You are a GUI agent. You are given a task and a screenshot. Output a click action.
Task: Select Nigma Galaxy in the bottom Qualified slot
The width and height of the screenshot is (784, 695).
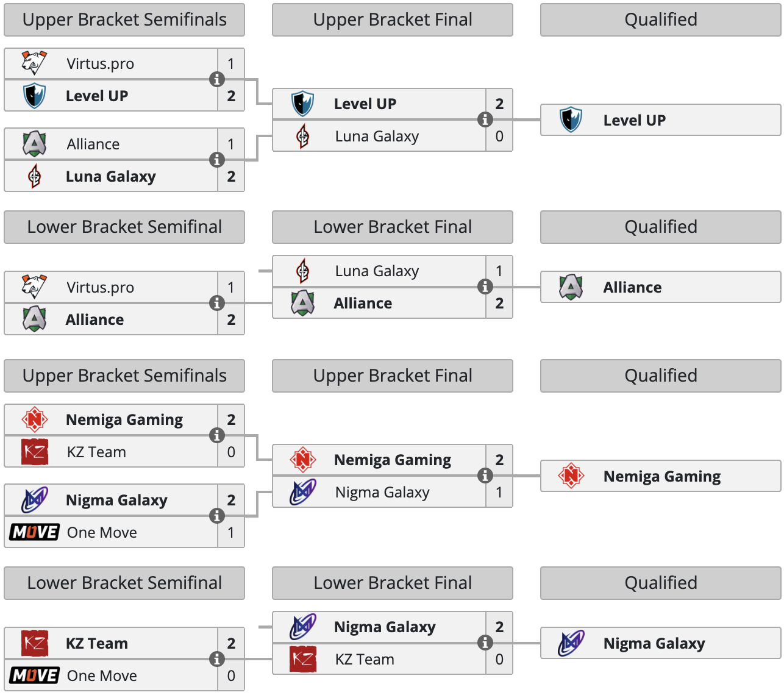654,643
